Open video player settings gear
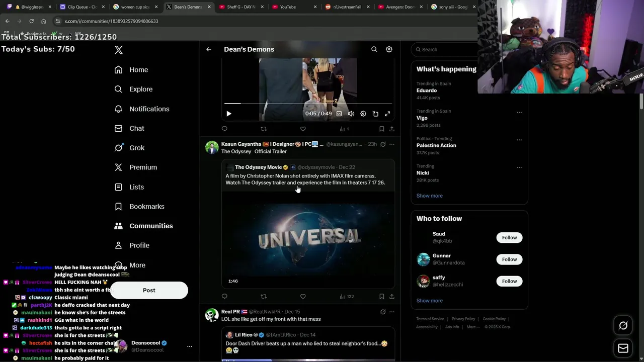The height and width of the screenshot is (362, 644). [363, 114]
